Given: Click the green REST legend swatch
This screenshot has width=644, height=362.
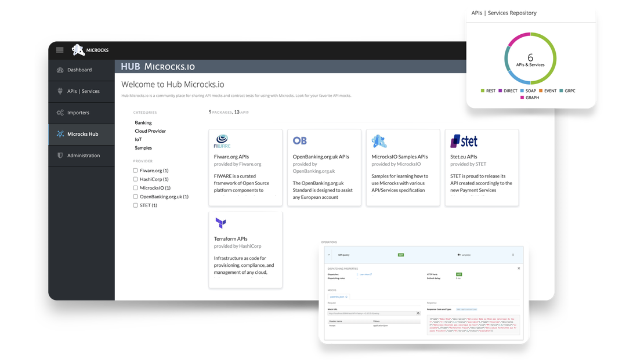Looking at the screenshot, I should [x=483, y=91].
